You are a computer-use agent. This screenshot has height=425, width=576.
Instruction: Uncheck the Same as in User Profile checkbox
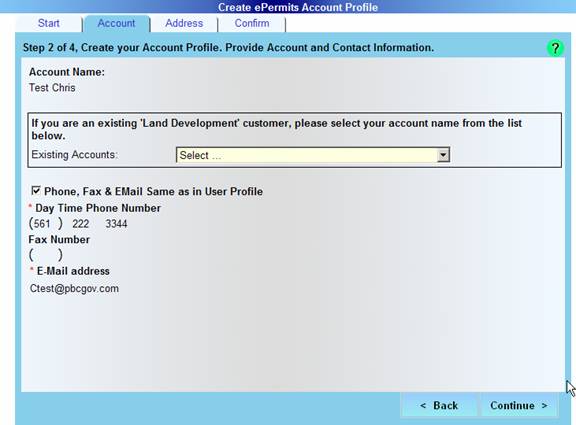coord(36,191)
